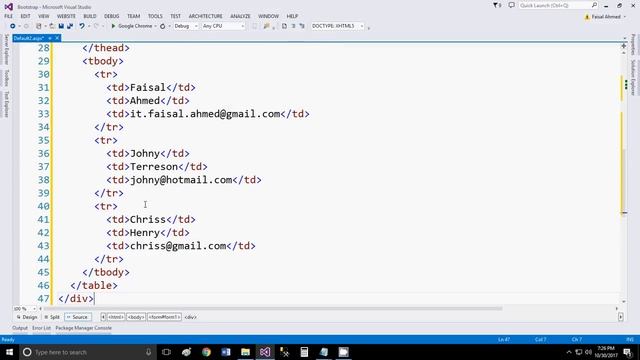Open the Toolbox side tab

[x=6, y=78]
